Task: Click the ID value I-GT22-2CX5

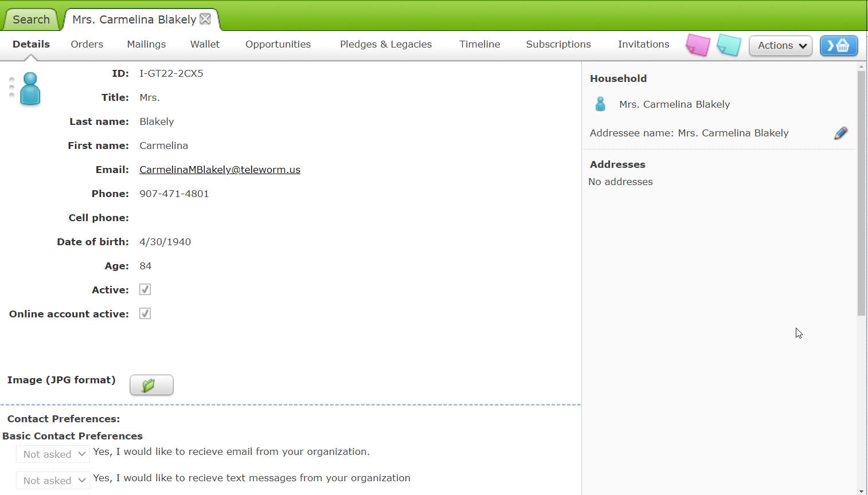Action: pos(171,73)
